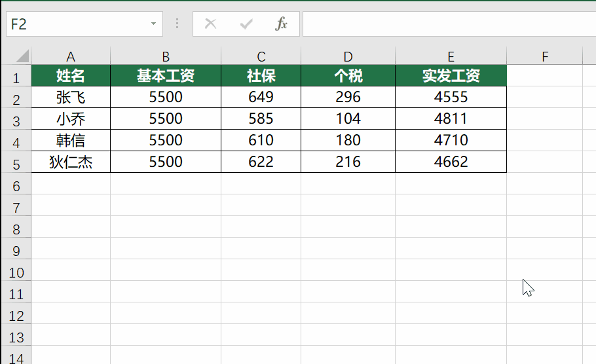Select the 个税 cell 296
The image size is (596, 364).
[348, 98]
